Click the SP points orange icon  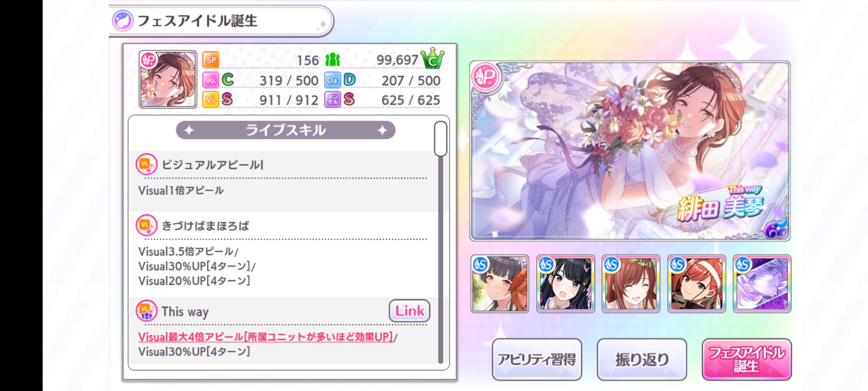(x=211, y=60)
